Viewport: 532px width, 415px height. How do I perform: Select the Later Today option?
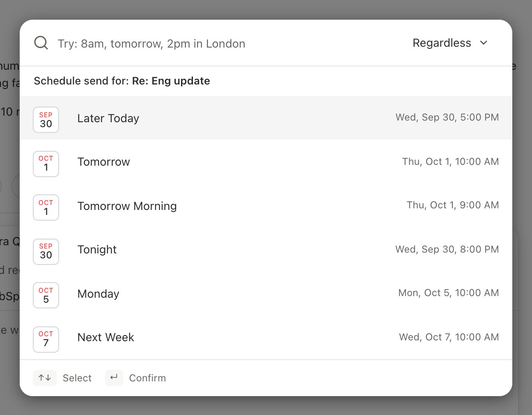point(266,118)
